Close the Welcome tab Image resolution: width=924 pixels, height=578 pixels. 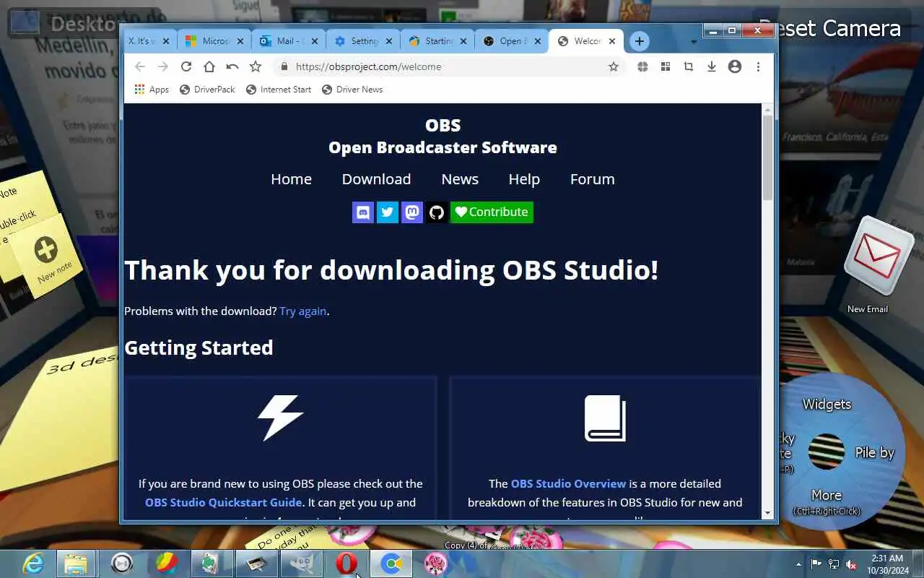[612, 41]
